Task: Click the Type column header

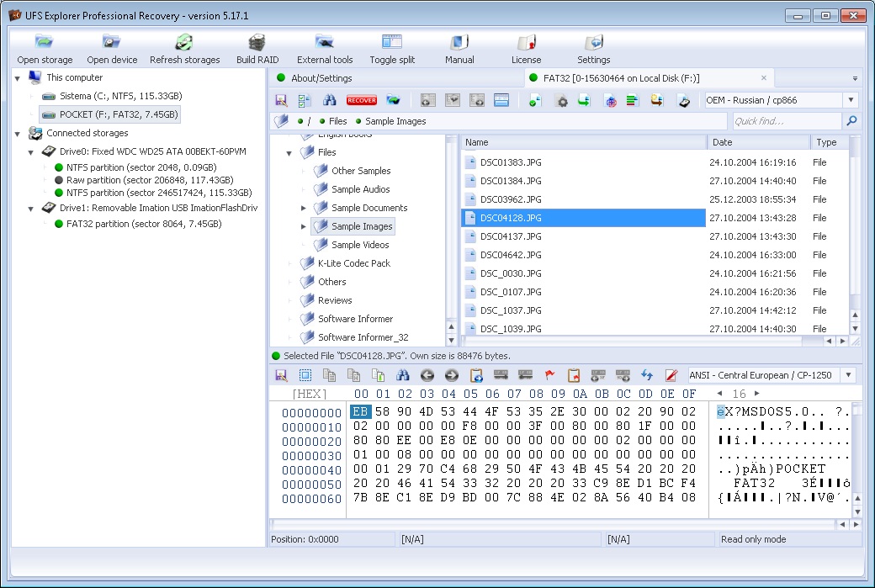Action: point(830,142)
